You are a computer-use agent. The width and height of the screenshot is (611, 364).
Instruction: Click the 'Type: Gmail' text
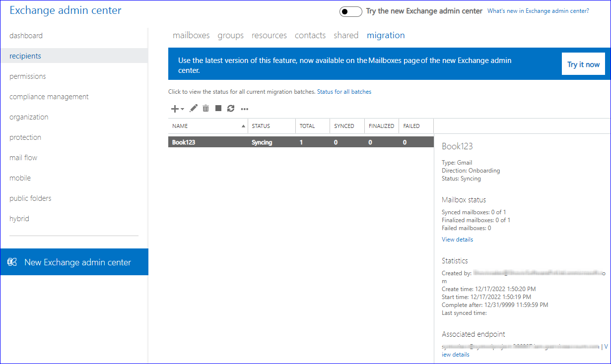[457, 163]
